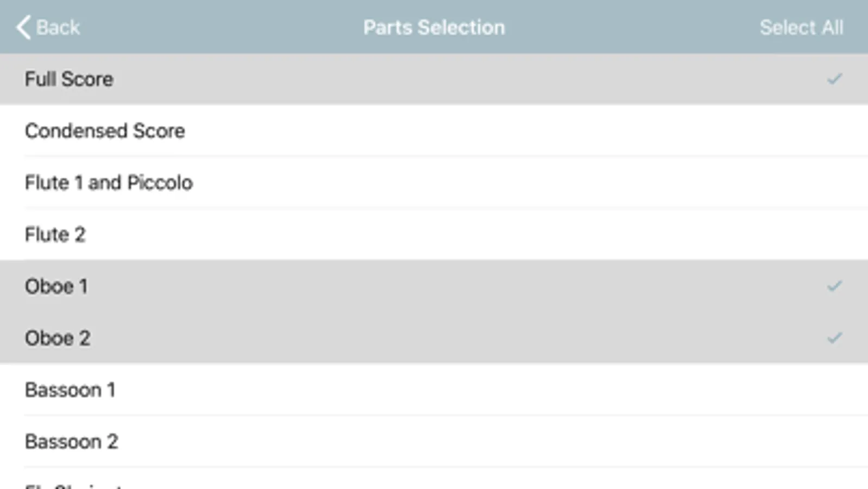Click the checkmark on Full Score row
This screenshot has width=868, height=489.
tap(834, 79)
